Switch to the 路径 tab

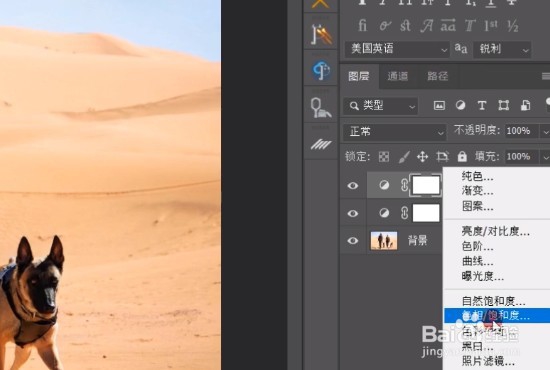[437, 76]
